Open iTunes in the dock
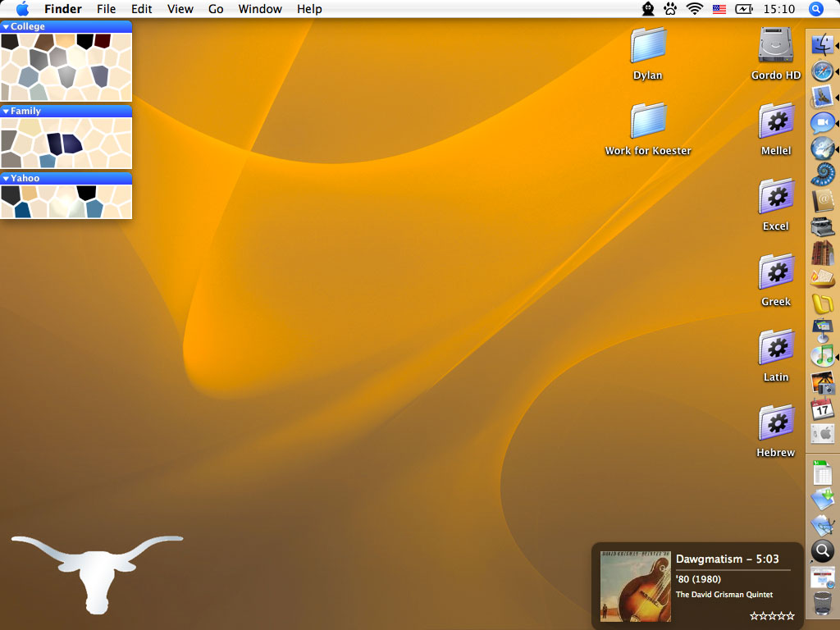840x630 pixels. [822, 355]
